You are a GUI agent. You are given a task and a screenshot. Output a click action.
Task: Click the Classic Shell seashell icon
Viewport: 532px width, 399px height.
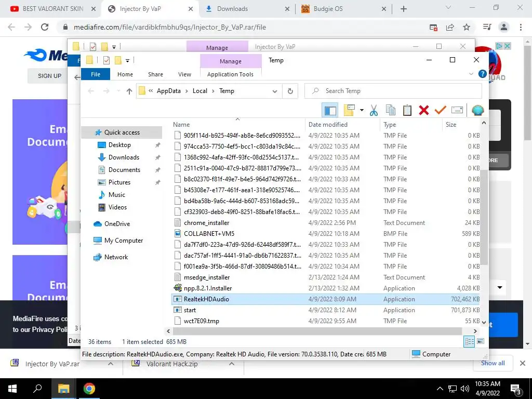click(478, 110)
